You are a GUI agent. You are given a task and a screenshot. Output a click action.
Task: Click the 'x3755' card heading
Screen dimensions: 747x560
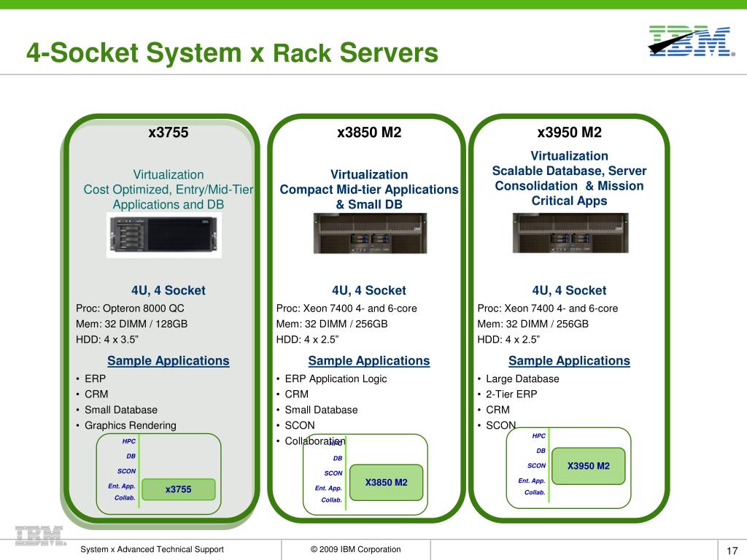pyautogui.click(x=169, y=133)
